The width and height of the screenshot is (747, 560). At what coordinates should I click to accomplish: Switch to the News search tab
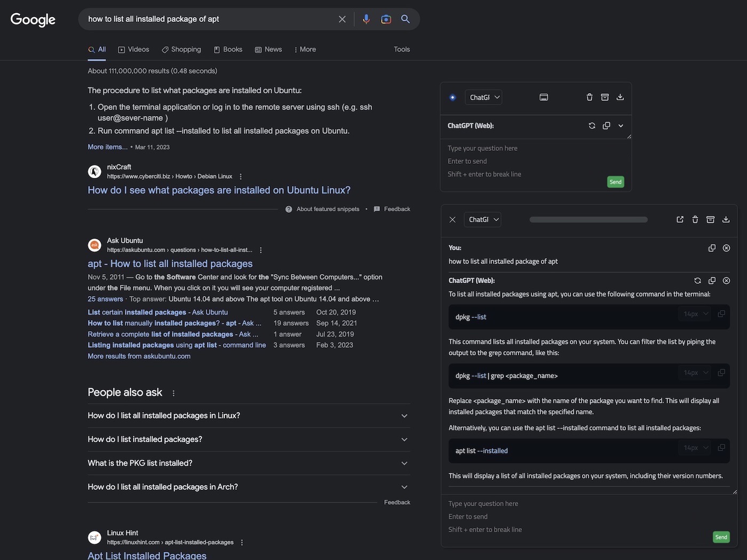tap(268, 49)
